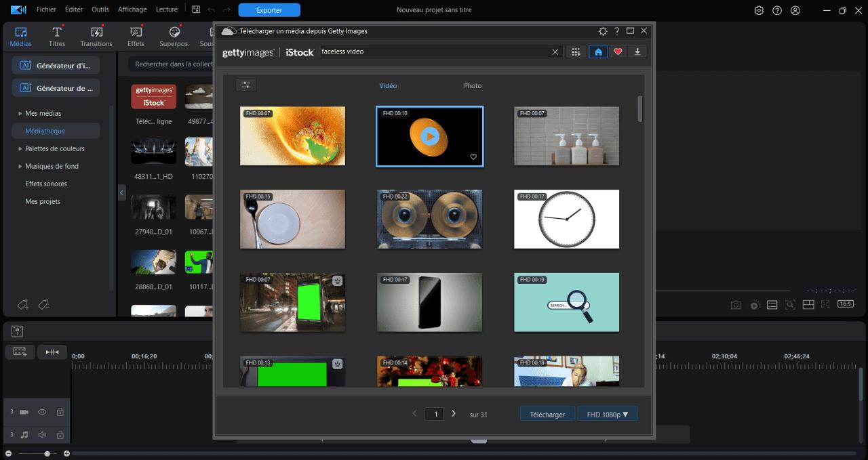Expand the Palettes de couleurs item
The height and width of the screenshot is (460, 868).
click(20, 148)
